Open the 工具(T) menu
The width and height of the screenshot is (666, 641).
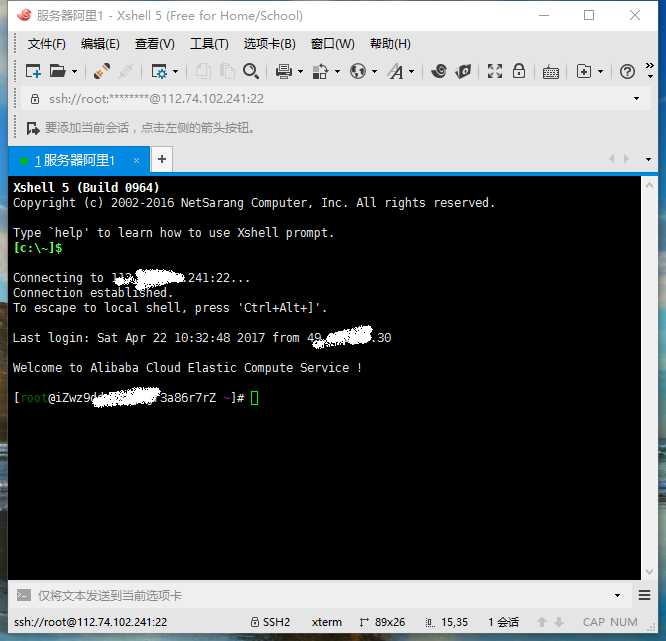click(x=209, y=44)
